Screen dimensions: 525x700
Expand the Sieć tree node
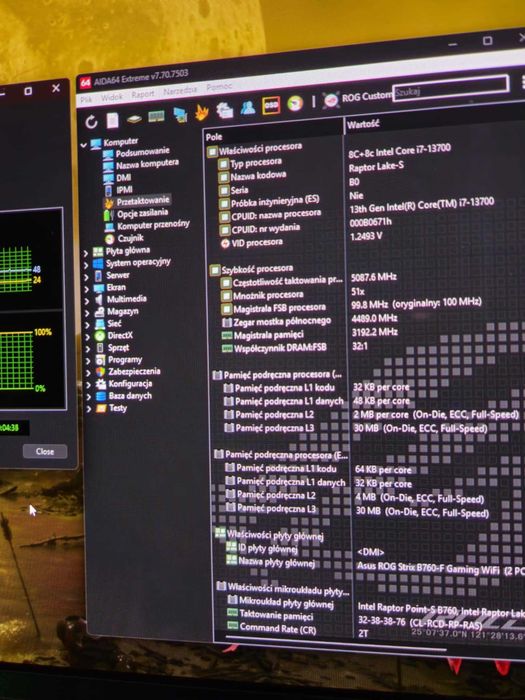coord(88,325)
